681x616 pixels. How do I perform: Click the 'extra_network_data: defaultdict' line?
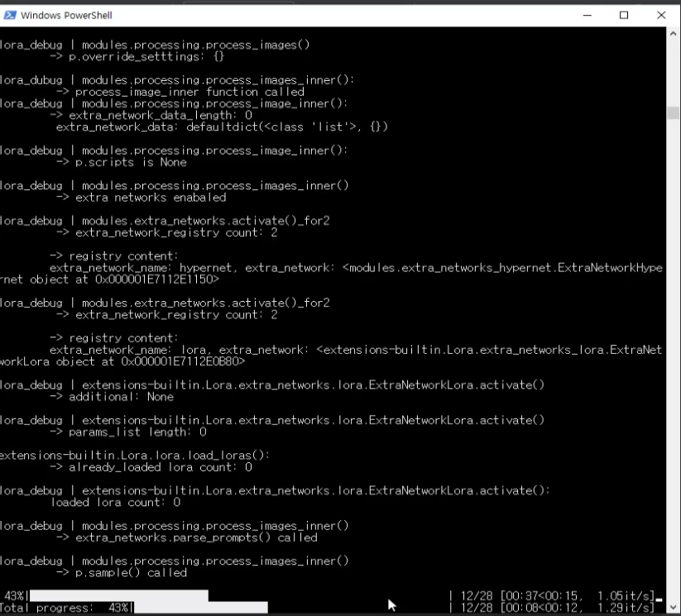pos(222,127)
